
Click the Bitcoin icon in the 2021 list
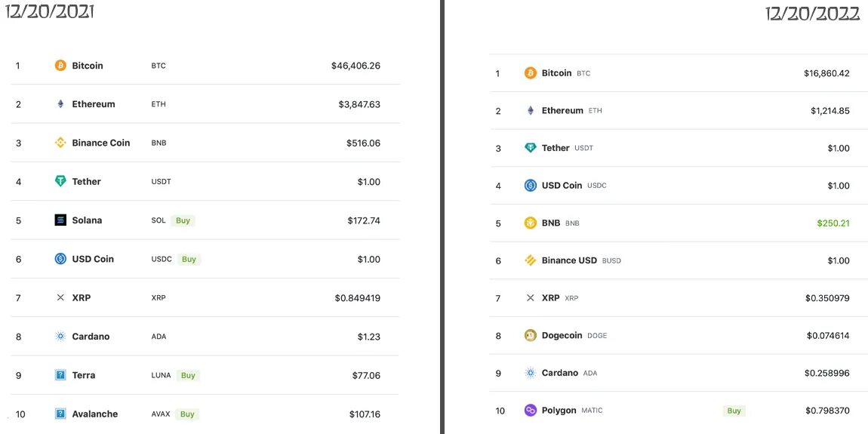point(60,66)
